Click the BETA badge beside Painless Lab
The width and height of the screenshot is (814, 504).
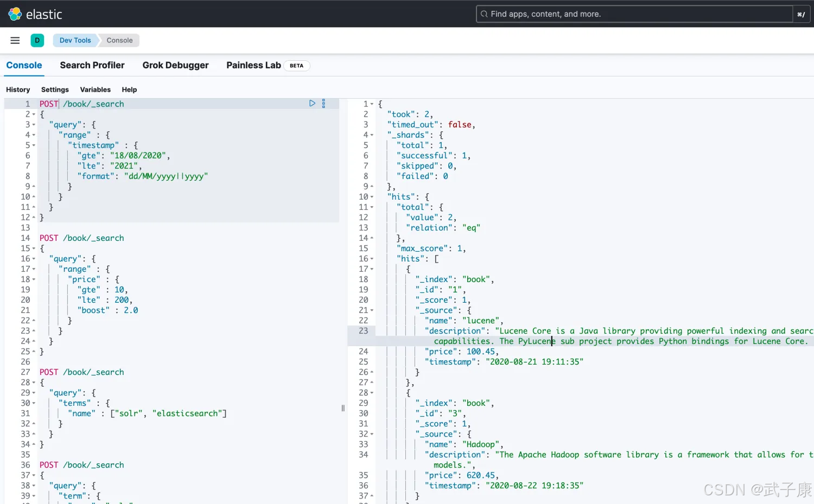tap(296, 66)
